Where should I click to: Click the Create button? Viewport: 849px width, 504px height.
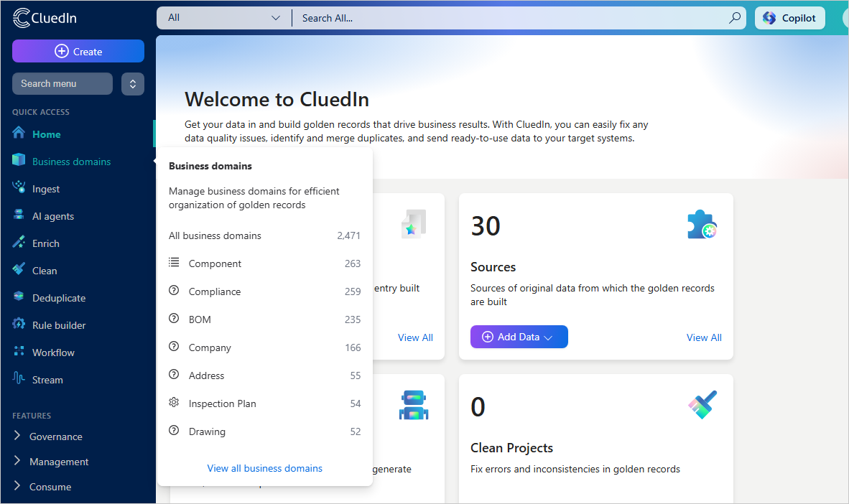[78, 52]
